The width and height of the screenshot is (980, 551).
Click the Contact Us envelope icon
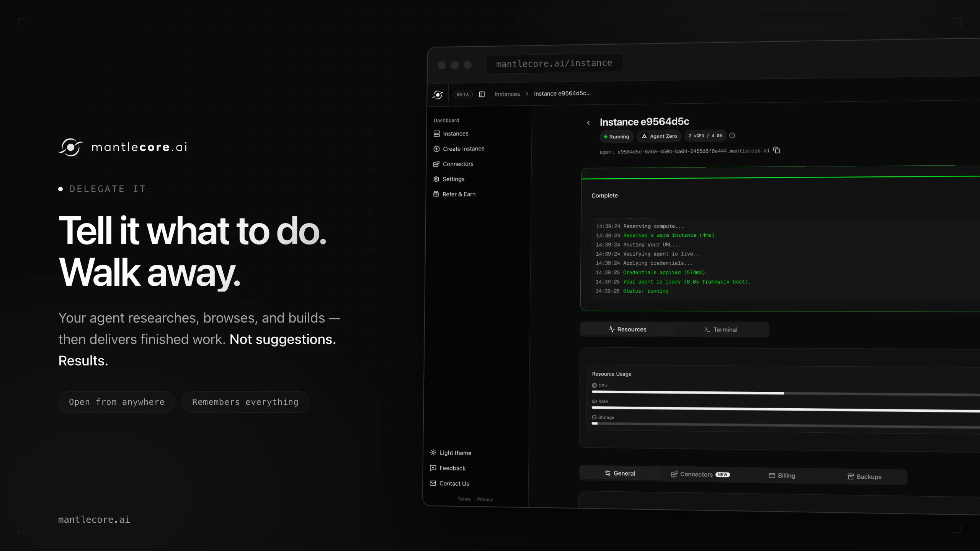(x=433, y=483)
